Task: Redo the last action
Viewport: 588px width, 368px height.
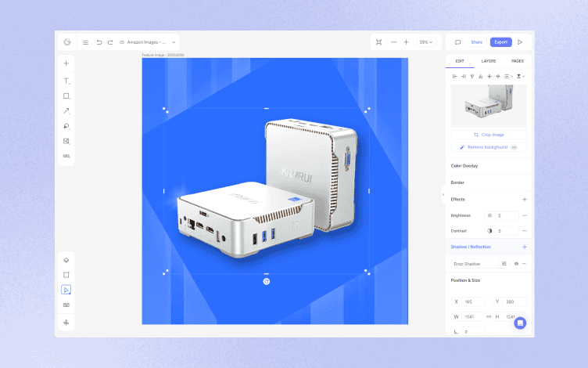Action: click(x=110, y=42)
